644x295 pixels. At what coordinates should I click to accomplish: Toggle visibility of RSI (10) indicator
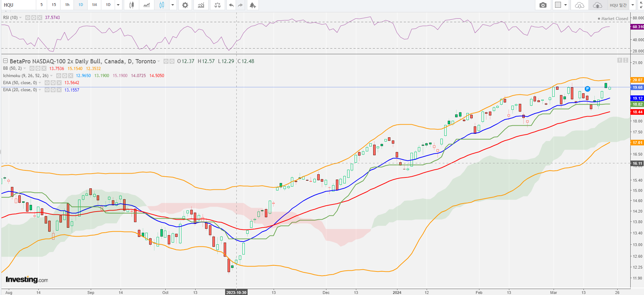pos(28,18)
